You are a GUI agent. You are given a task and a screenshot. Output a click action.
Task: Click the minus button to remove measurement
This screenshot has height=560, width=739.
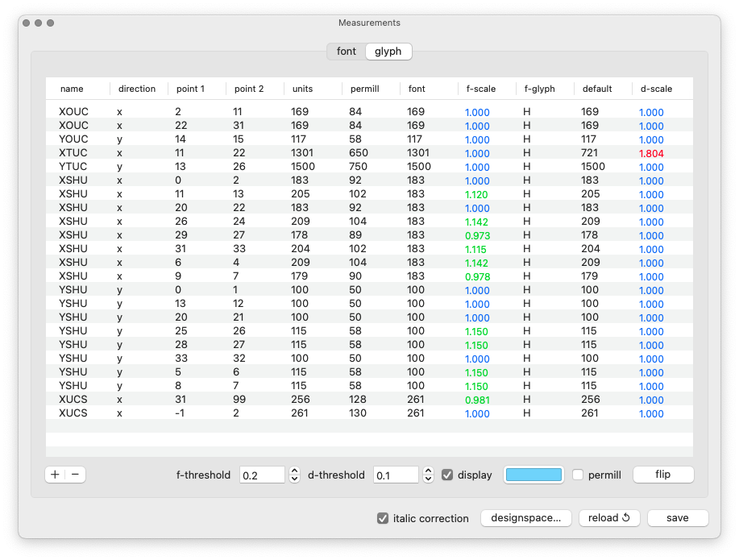coord(75,475)
